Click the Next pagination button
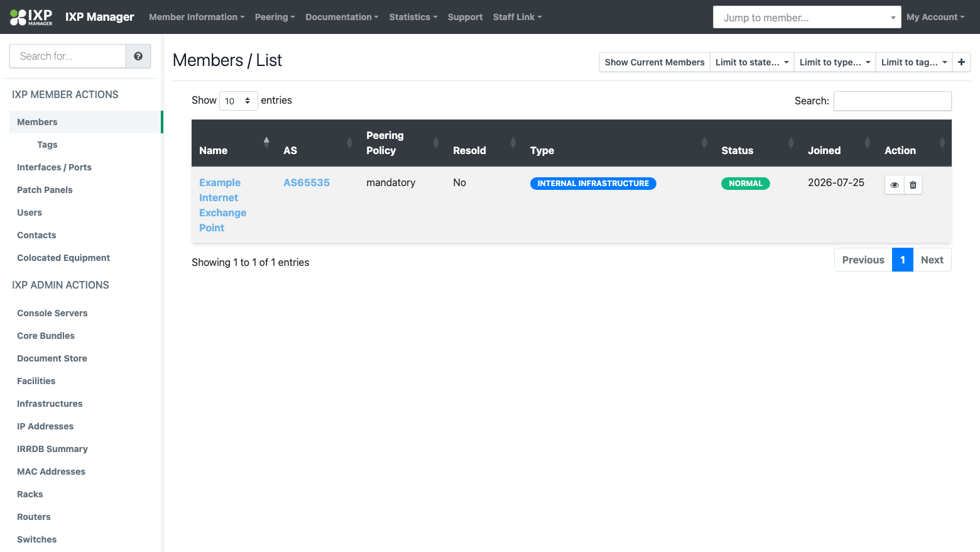This screenshot has width=980, height=552. point(932,260)
